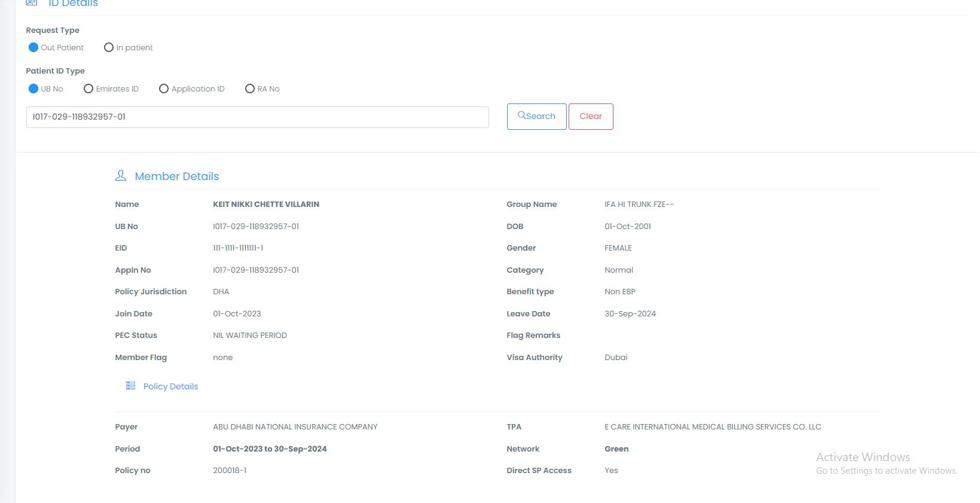The height and width of the screenshot is (503, 980).
Task: Select the In patient request type
Action: click(109, 47)
